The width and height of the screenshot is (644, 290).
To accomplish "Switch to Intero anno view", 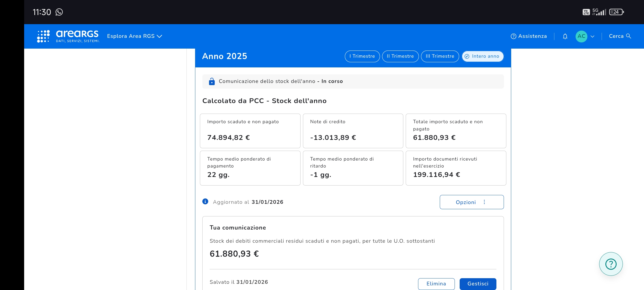I will pos(482,56).
